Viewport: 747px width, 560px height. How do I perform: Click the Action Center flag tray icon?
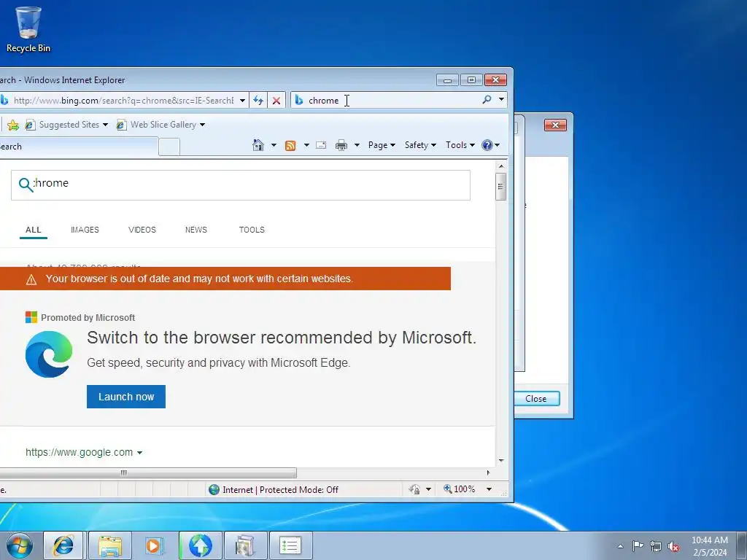(638, 545)
